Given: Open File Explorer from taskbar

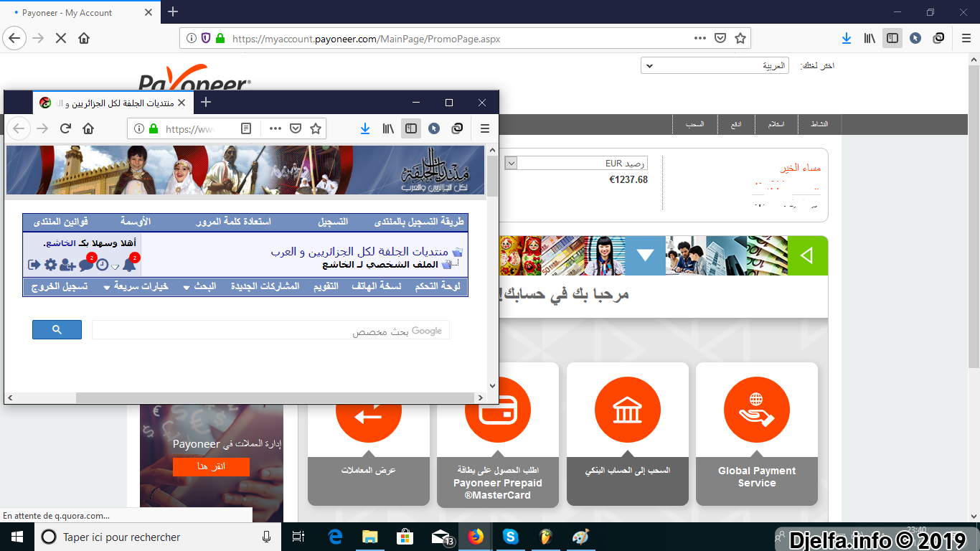Looking at the screenshot, I should (370, 537).
